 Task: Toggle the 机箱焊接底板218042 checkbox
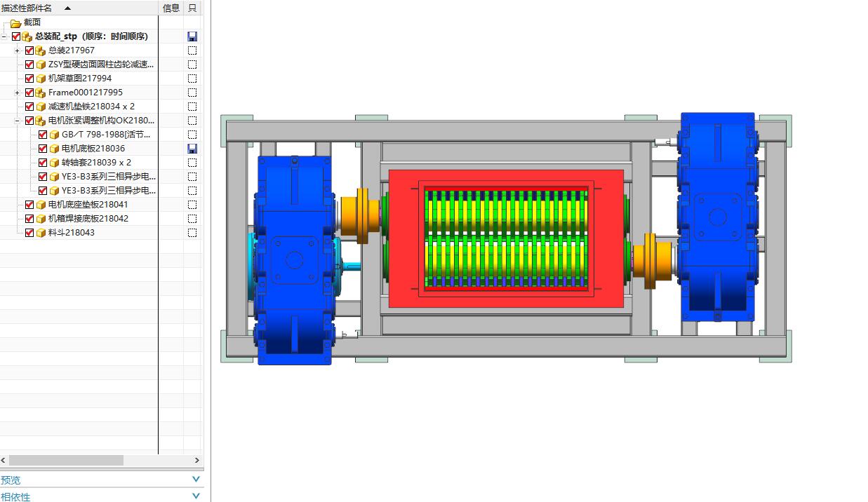pyautogui.click(x=29, y=219)
